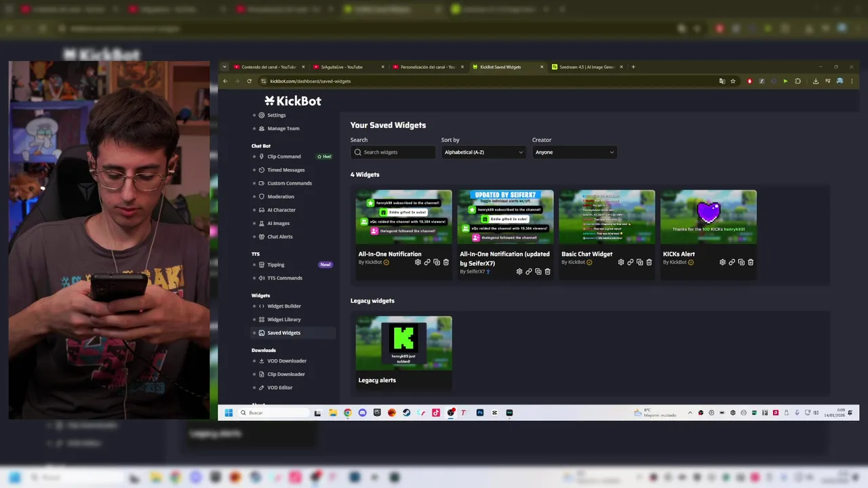Screen dimensions: 868x488
Task: Duplicate SeiferX7's All-In-One Notification widget
Action: click(538, 272)
